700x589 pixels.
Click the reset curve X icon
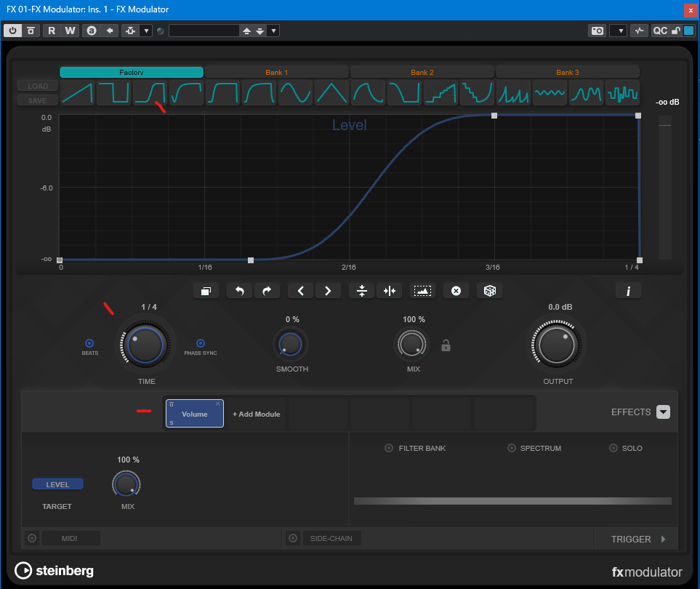coord(456,291)
